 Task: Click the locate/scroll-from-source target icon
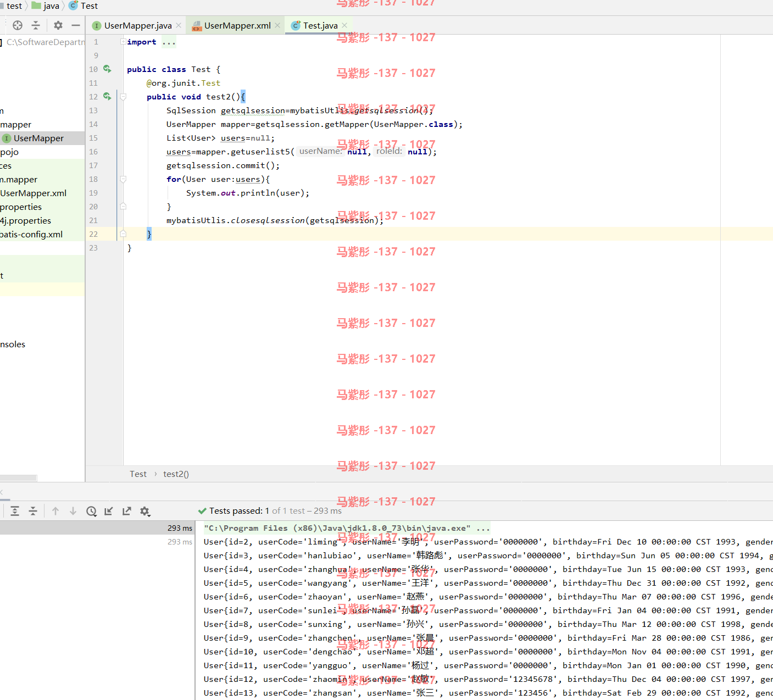(18, 25)
